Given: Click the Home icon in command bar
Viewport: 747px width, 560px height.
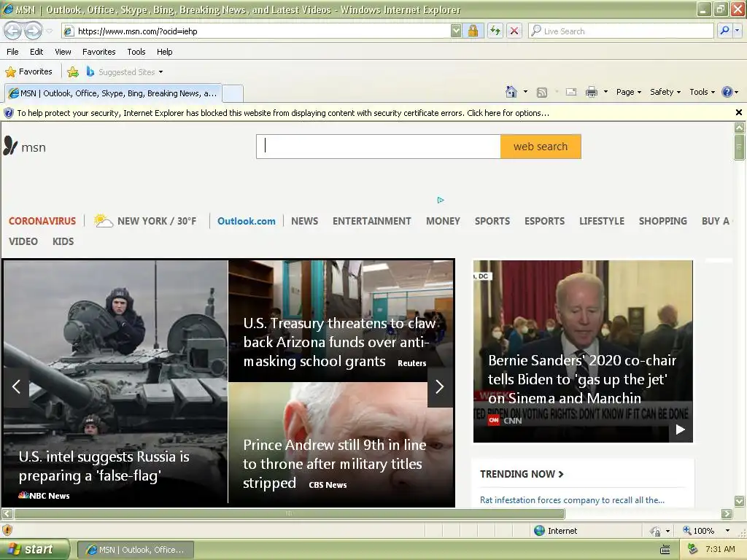Looking at the screenshot, I should click(511, 92).
